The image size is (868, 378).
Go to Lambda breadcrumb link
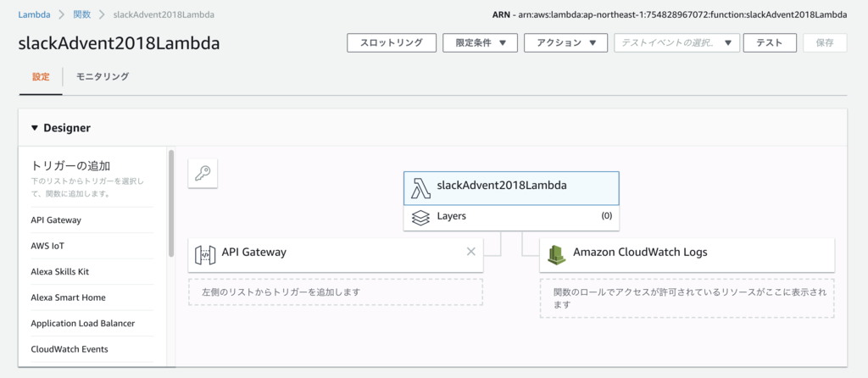coord(34,14)
